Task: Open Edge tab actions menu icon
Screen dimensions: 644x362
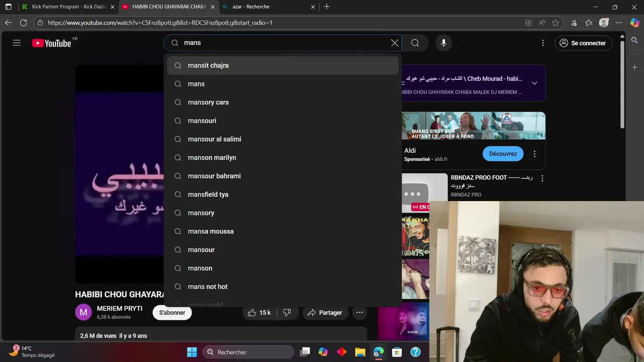Action: click(x=8, y=7)
